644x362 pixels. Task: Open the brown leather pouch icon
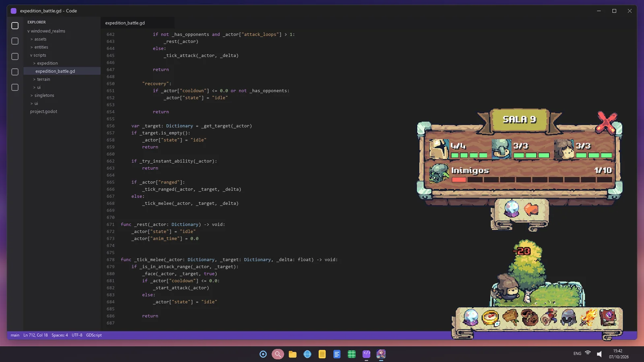click(x=530, y=317)
